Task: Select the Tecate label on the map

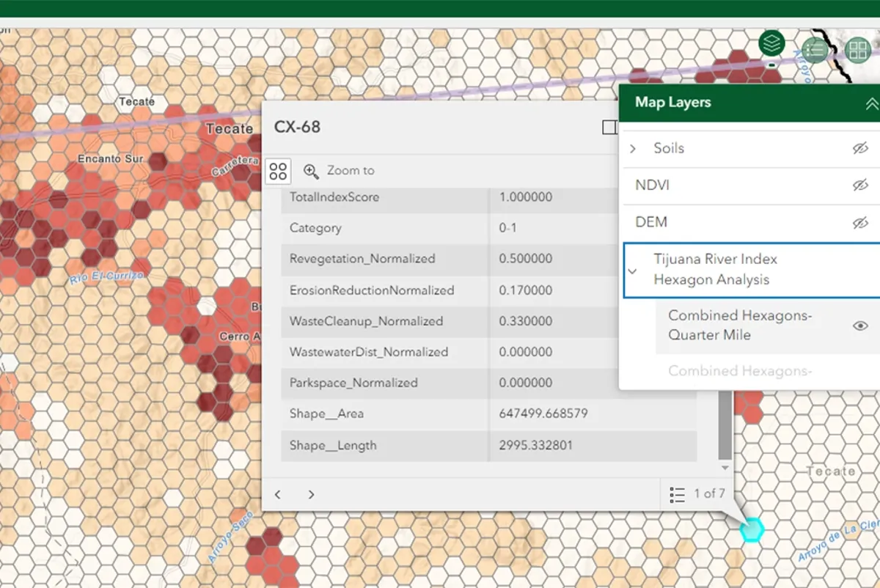Action: (x=229, y=128)
